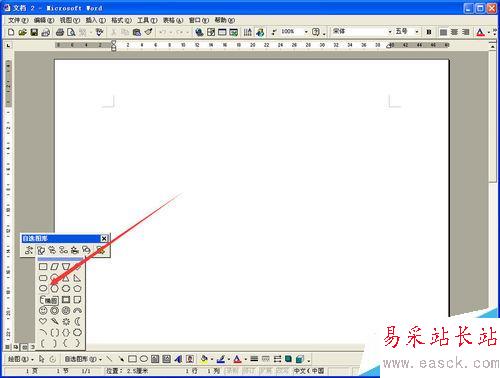
Task: Click the red font color A in formatting toolbar
Action: 480,32
